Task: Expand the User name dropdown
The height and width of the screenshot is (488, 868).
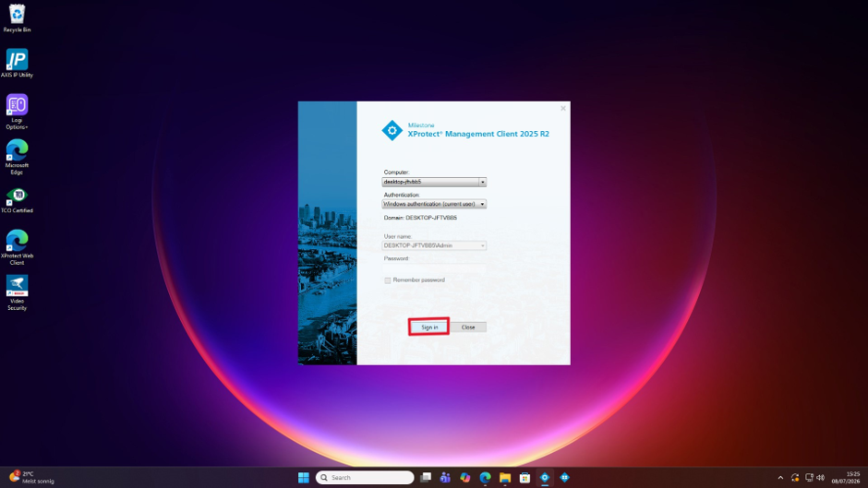Action: coord(482,245)
